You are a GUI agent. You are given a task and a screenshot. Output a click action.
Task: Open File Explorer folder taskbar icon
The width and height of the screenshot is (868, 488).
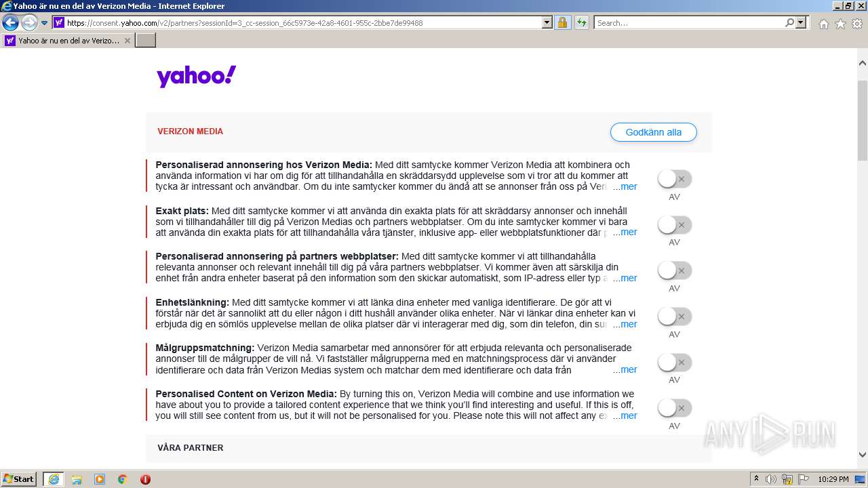coord(76,479)
